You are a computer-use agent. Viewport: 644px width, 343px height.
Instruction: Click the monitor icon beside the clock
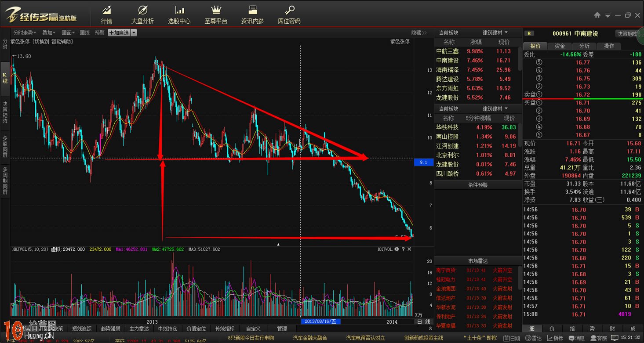(x=615, y=338)
